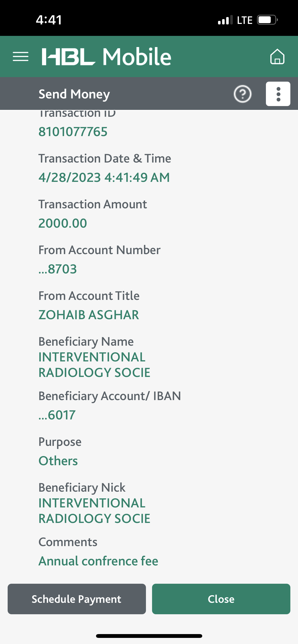Tap the purpose value Others
The width and height of the screenshot is (298, 644).
(x=58, y=461)
